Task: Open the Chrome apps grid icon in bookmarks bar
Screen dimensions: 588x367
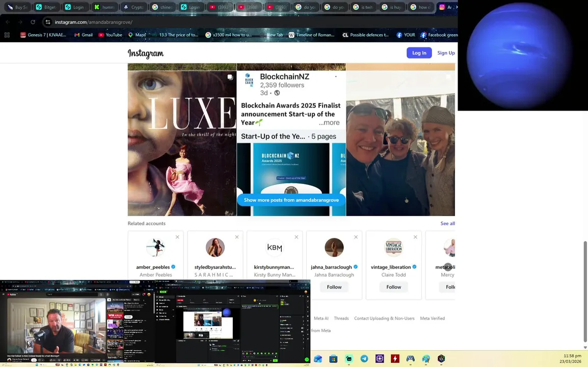Action: (7, 35)
